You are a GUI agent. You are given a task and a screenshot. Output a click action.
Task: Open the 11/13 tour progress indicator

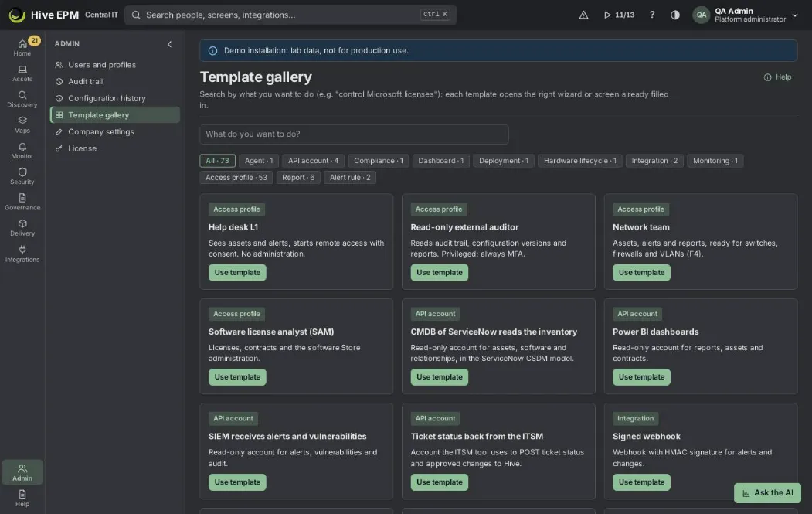coord(619,15)
